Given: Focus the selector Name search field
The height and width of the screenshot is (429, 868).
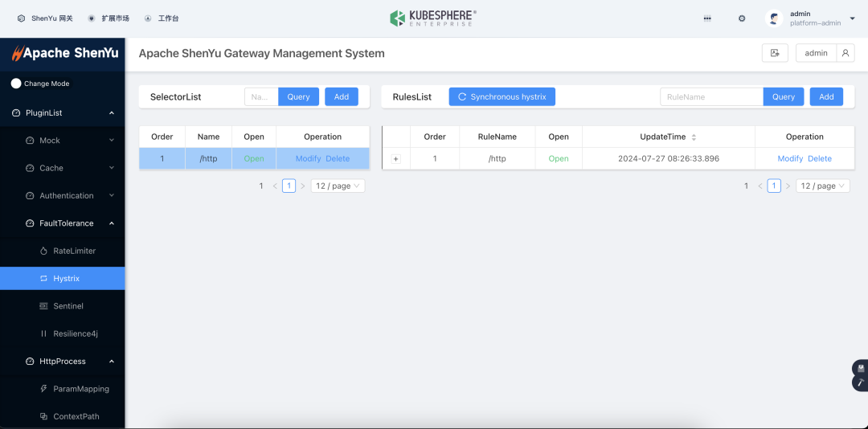Looking at the screenshot, I should pos(261,97).
